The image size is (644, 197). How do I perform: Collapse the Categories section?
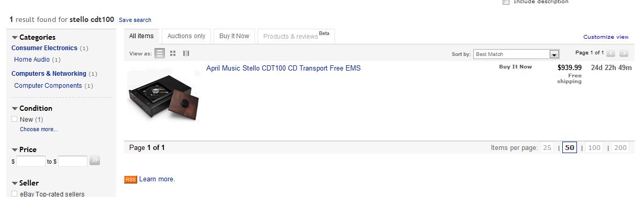(x=15, y=38)
